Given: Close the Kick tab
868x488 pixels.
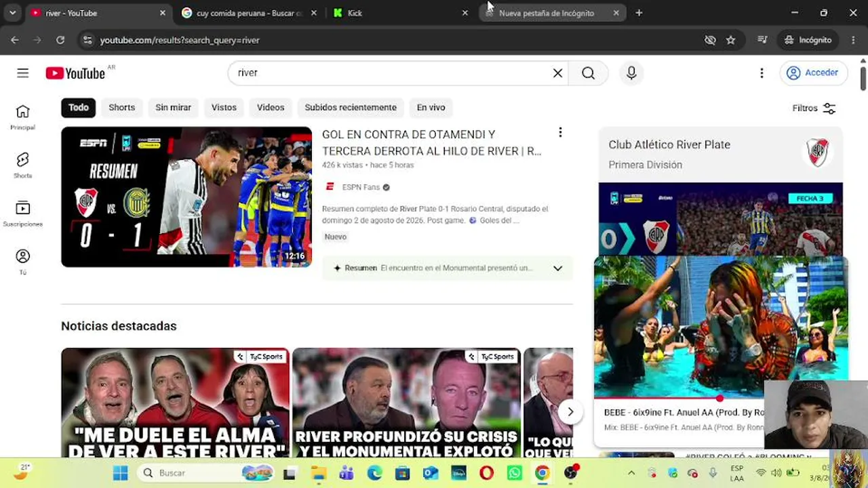Looking at the screenshot, I should point(465,13).
